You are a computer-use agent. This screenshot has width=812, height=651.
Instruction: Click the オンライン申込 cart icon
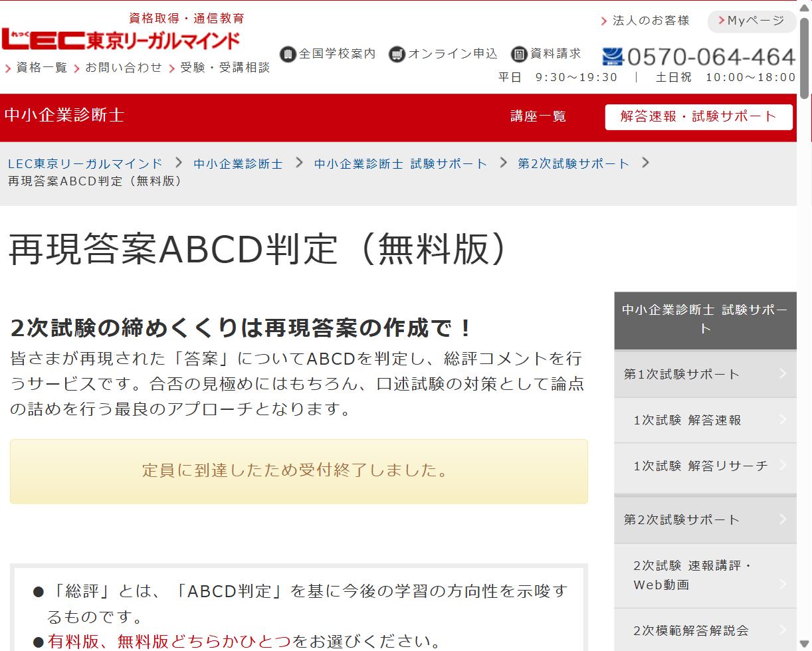[x=397, y=54]
